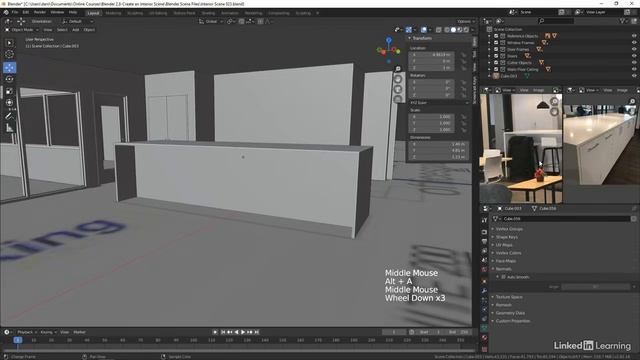Adjust Auto Smooth Angle slider

[x=596, y=287]
